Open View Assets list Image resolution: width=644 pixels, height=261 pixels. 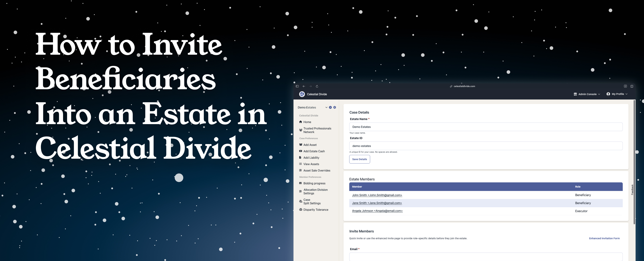click(x=311, y=164)
